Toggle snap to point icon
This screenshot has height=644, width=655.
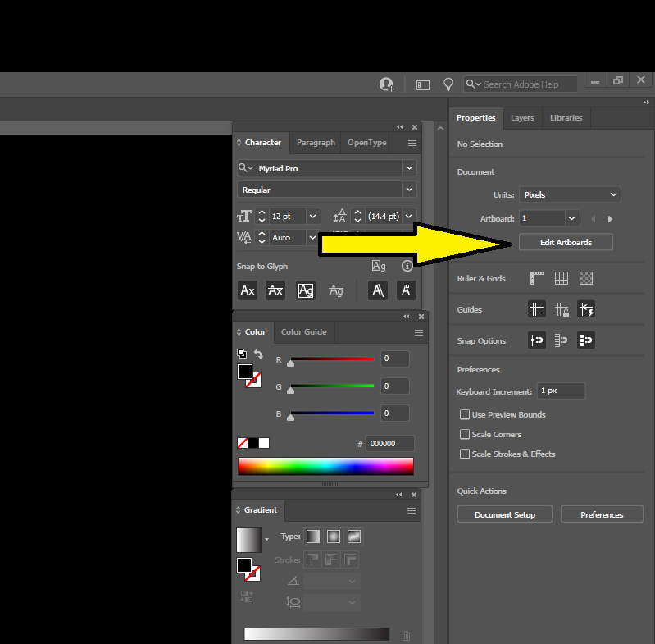click(537, 340)
